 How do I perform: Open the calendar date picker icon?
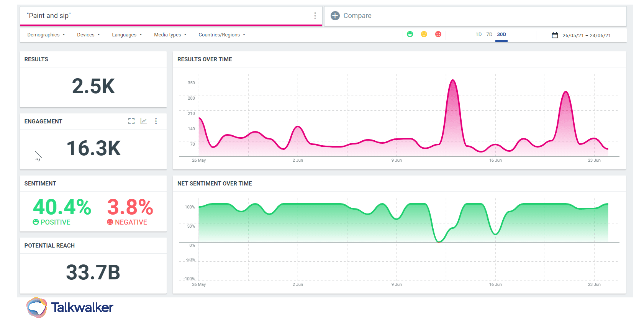555,35
